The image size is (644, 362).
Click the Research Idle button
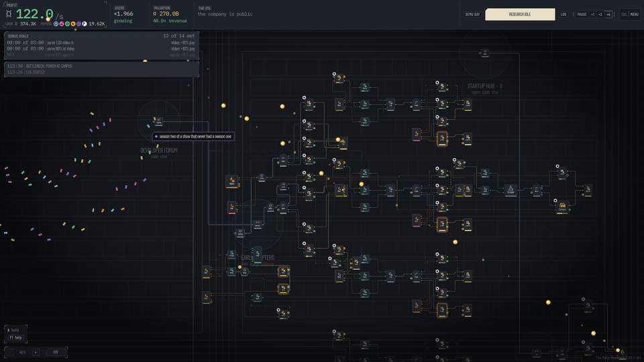click(520, 14)
